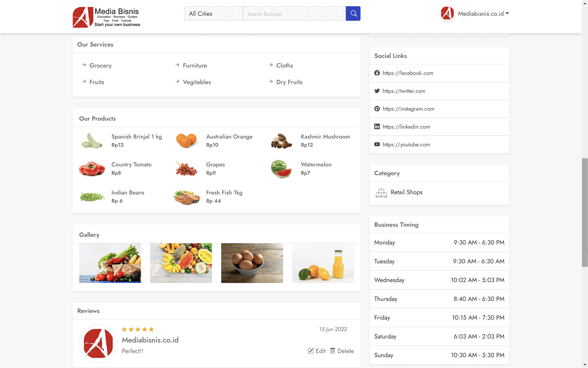Click the Australian Orange product
Screen dimensions: 588x368
click(x=229, y=137)
